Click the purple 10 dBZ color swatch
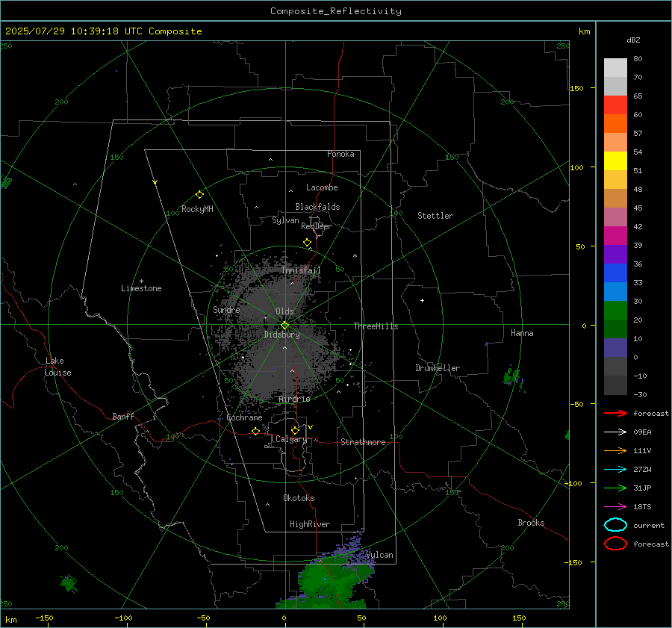The height and width of the screenshot is (628, 672). pos(615,348)
